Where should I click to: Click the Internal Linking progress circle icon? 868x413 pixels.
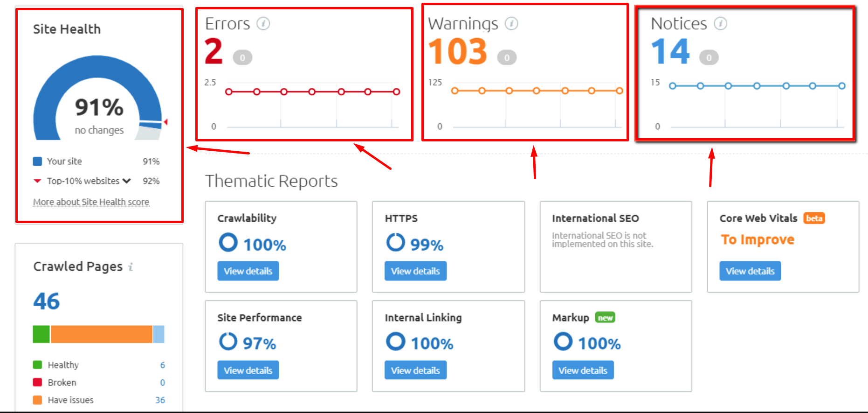click(395, 341)
